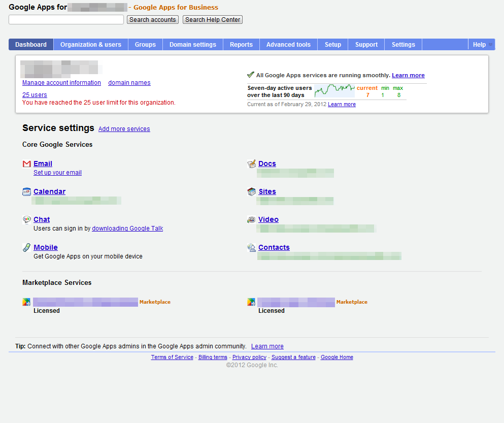
Task: Click the active users sparkline chart
Action: pos(334,91)
